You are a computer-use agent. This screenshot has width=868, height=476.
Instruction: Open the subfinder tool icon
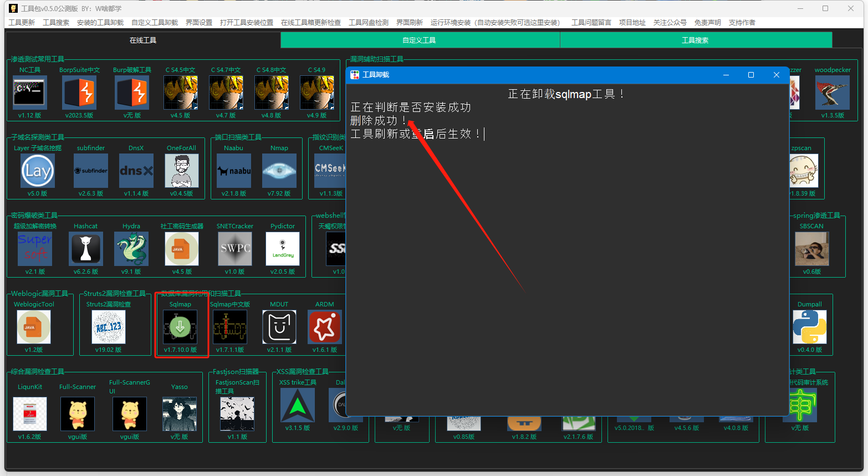click(x=91, y=171)
